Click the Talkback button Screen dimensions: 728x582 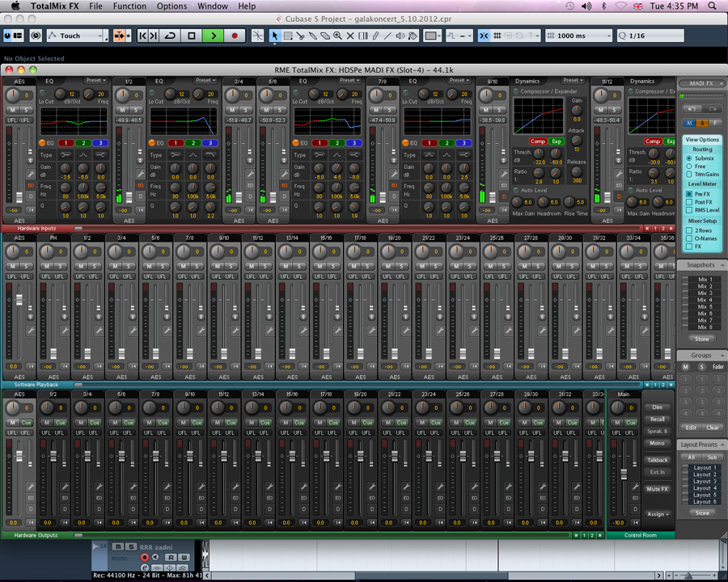[x=657, y=460]
